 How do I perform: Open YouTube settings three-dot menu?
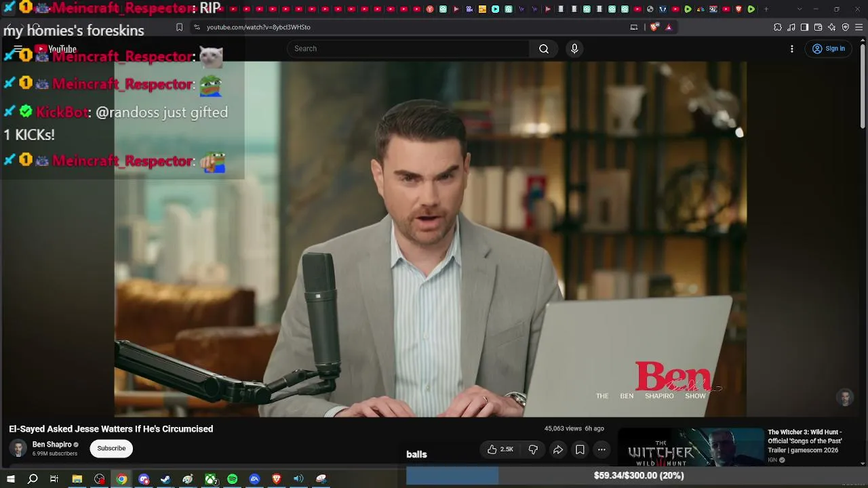(791, 49)
